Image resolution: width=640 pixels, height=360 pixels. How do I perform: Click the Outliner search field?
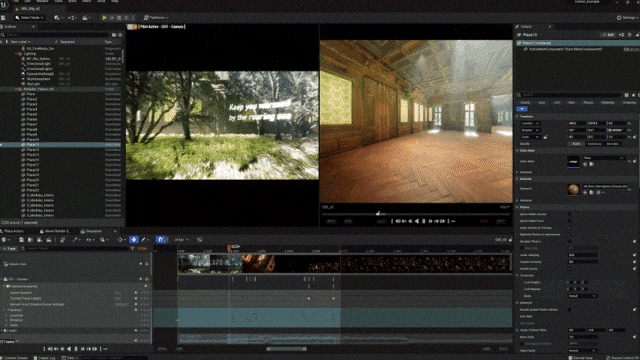(56, 35)
